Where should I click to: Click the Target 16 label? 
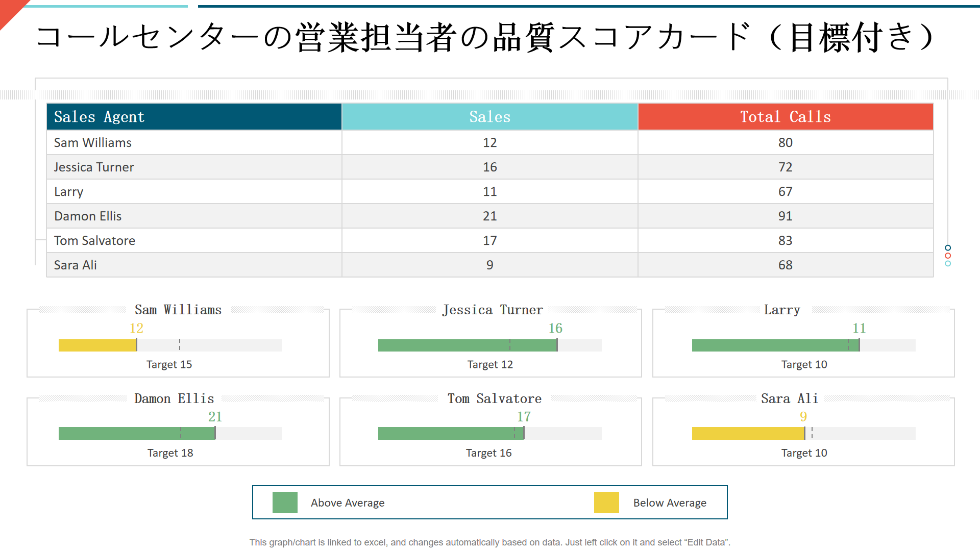[x=488, y=453]
